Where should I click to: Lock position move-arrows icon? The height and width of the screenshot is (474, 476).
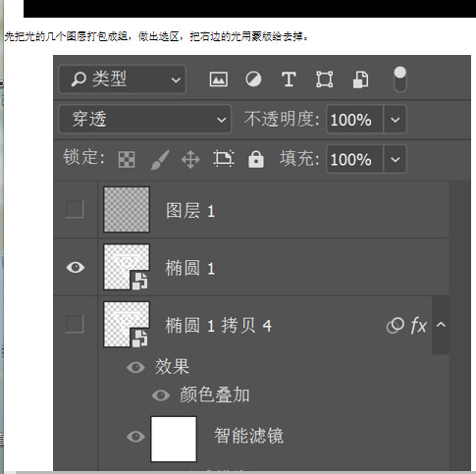tap(190, 160)
